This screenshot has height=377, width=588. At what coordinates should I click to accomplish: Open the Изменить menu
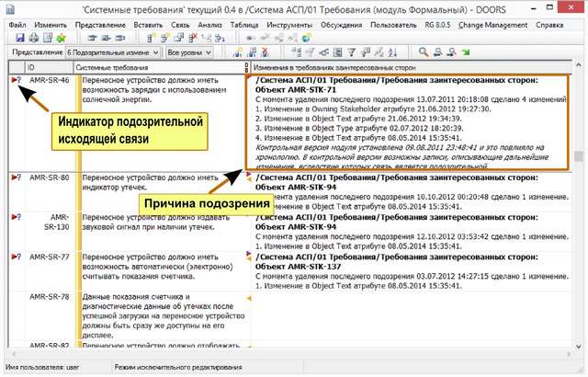(51, 25)
